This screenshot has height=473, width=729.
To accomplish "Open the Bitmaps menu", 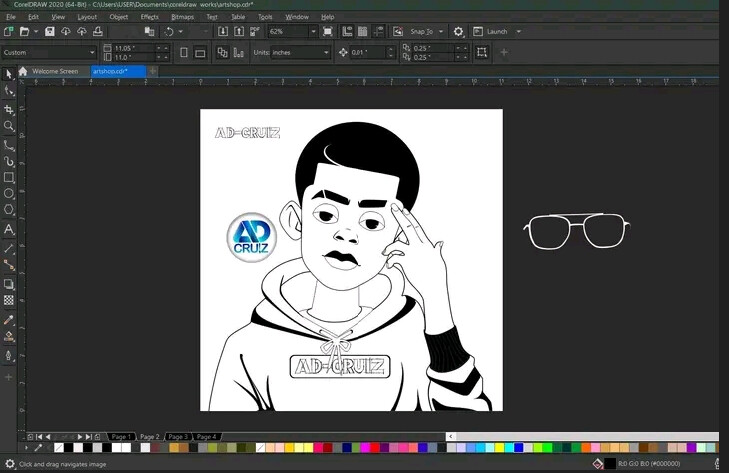I will 182,17.
